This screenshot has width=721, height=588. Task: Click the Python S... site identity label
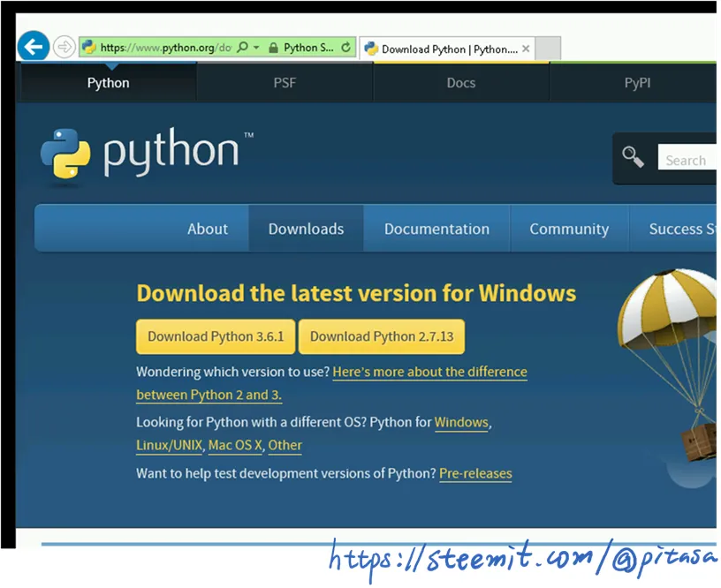tap(308, 48)
